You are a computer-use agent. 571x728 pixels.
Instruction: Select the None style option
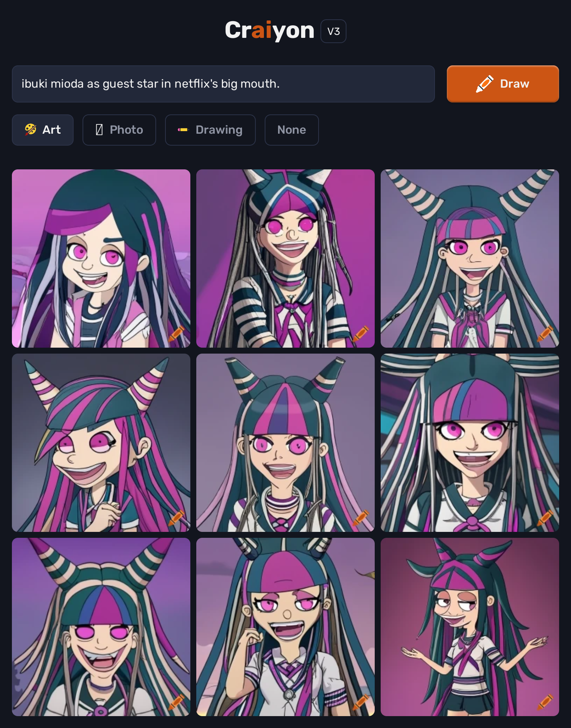pyautogui.click(x=292, y=130)
